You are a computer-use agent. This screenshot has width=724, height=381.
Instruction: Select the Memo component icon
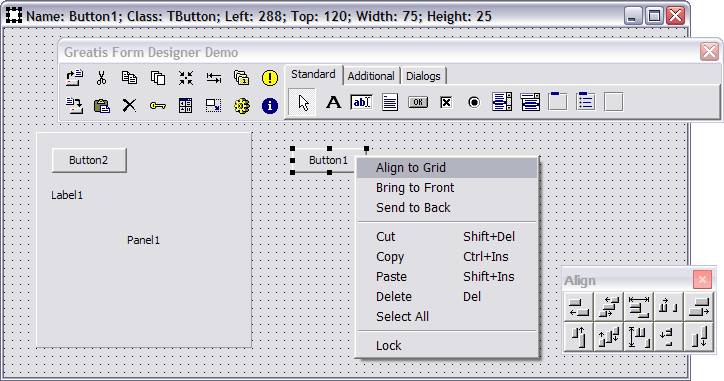tap(390, 102)
